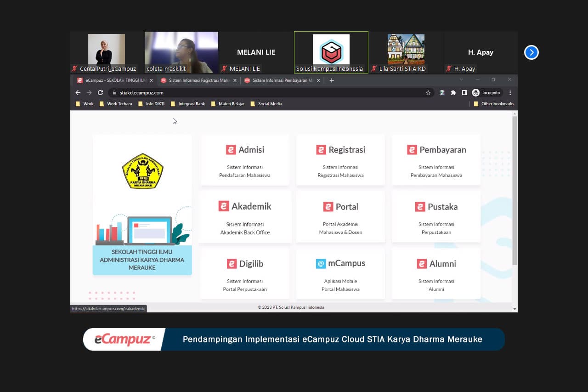The height and width of the screenshot is (392, 588).
Task: Click the red e icon beside Digilib
Action: (232, 264)
